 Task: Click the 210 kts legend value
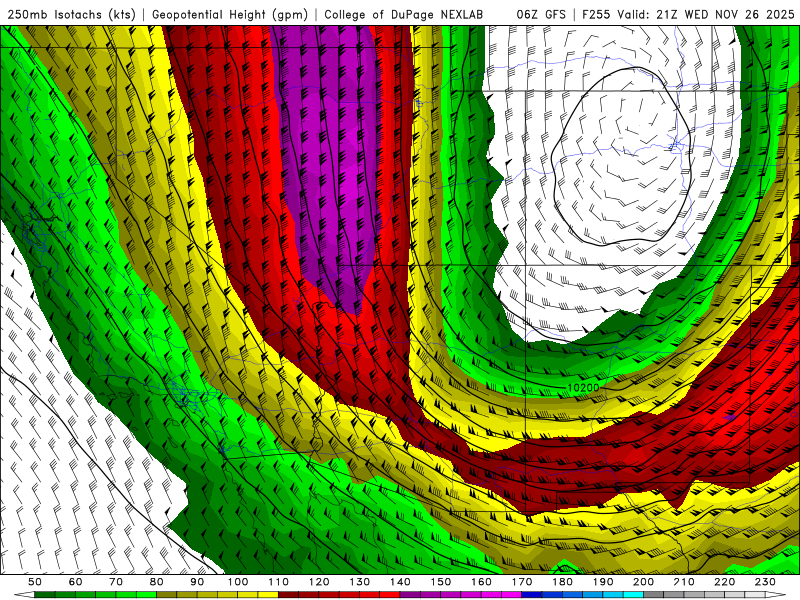(x=684, y=582)
